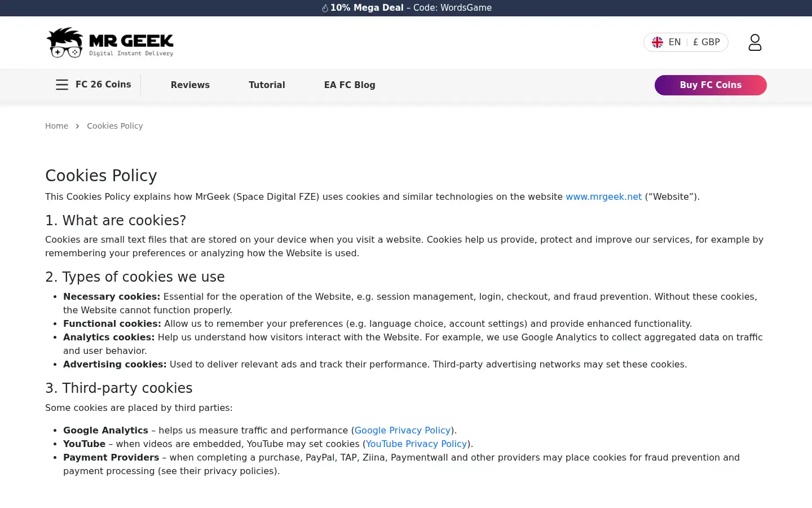This screenshot has width=812, height=508.
Task: Click the '2. Types of cookies we use' heading
Action: [x=135, y=277]
